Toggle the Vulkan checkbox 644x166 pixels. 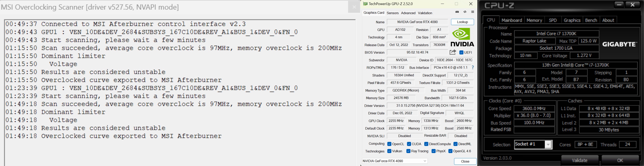389,151
